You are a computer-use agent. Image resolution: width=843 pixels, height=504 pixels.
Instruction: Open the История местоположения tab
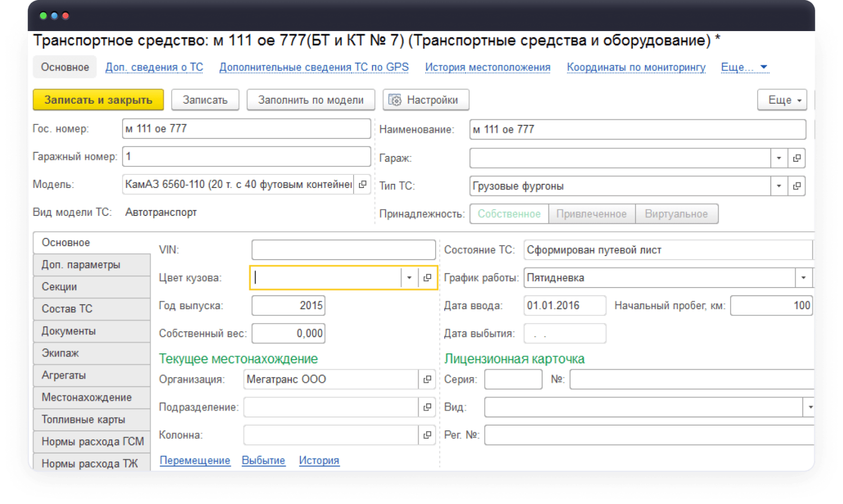[x=487, y=67]
